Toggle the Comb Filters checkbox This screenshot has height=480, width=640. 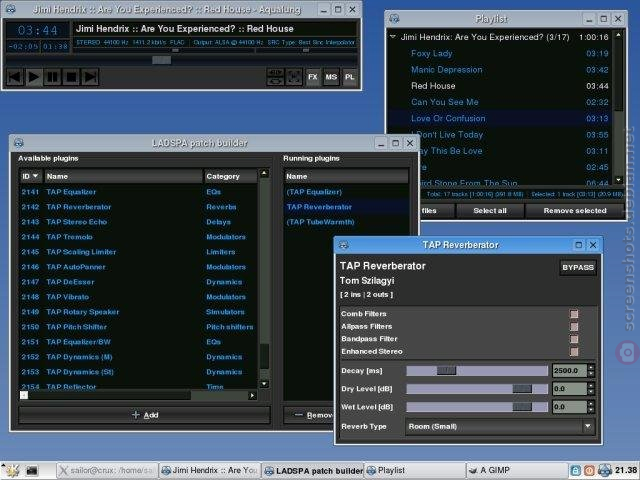coord(574,314)
